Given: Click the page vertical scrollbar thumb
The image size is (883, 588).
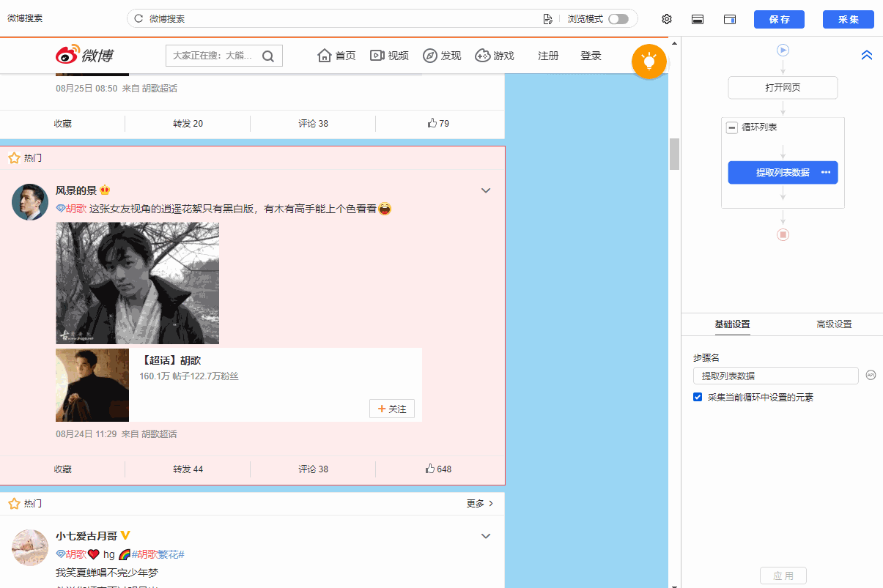Looking at the screenshot, I should click(x=674, y=154).
